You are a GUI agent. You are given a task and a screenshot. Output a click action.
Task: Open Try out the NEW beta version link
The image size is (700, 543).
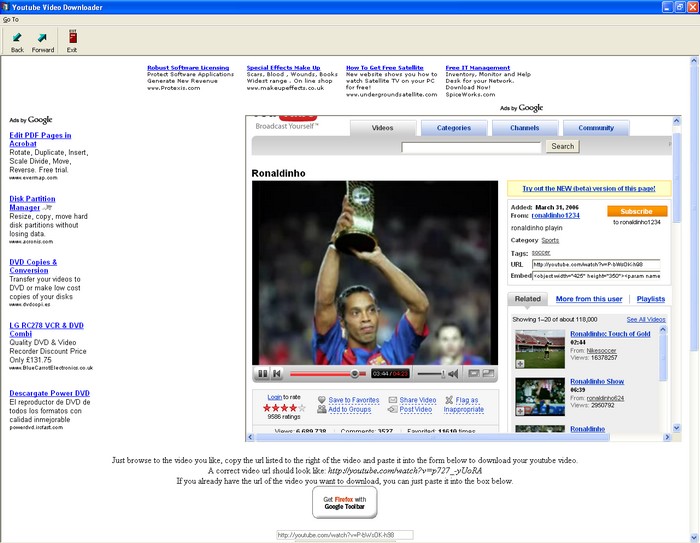(589, 188)
